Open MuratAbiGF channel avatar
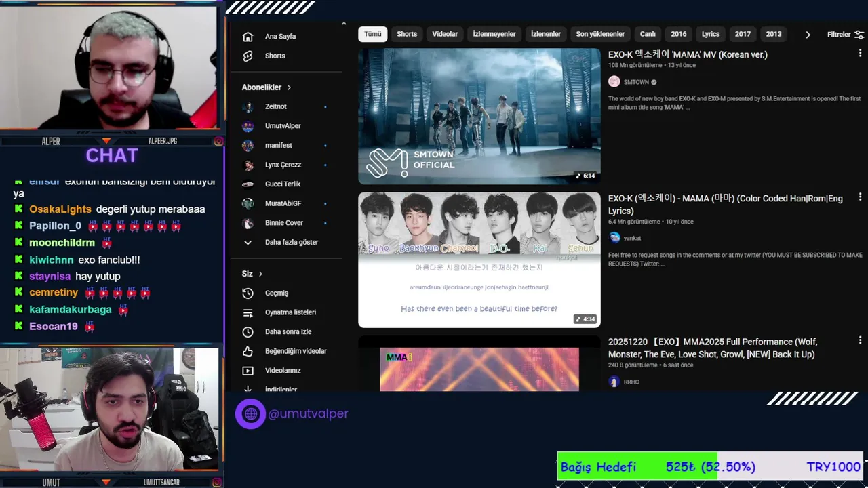The height and width of the screenshot is (488, 868). pos(248,203)
